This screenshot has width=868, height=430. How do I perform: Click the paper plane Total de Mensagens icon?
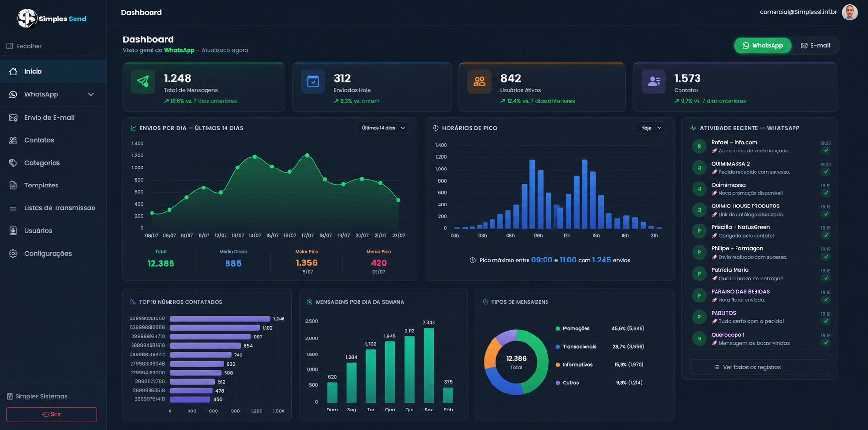(x=143, y=82)
